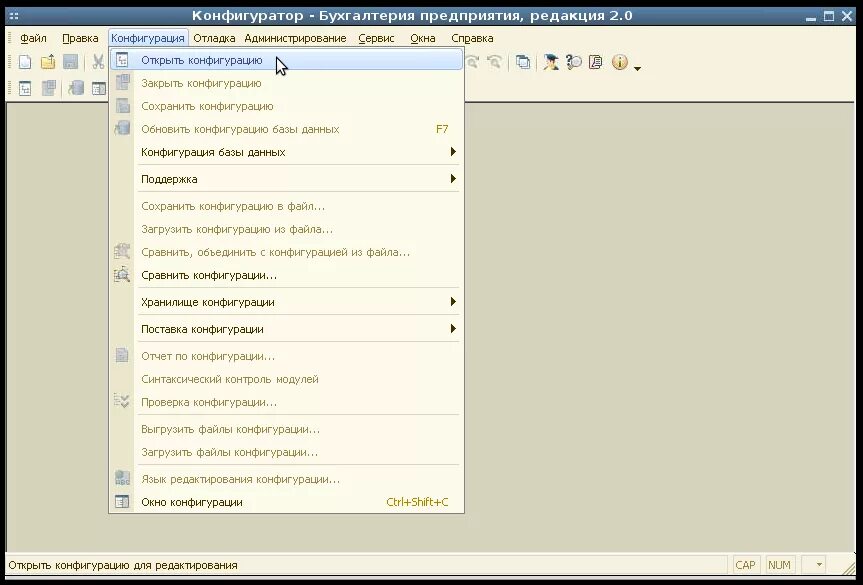The image size is (863, 585).
Task: Open the Окна menu
Action: (x=423, y=38)
